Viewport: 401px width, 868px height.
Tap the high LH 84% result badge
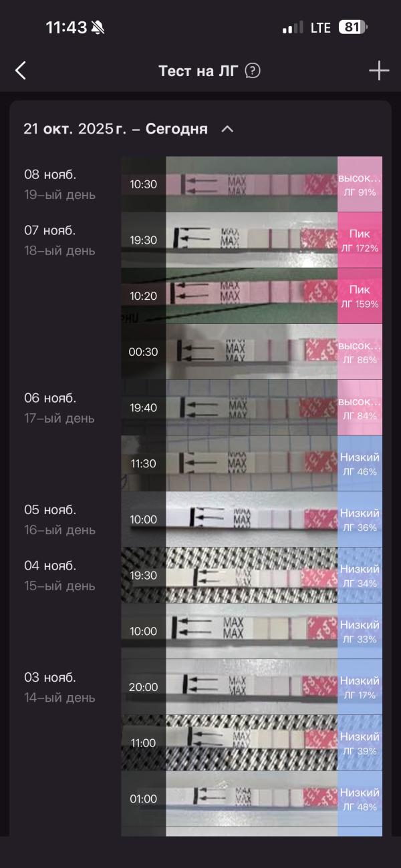(360, 408)
